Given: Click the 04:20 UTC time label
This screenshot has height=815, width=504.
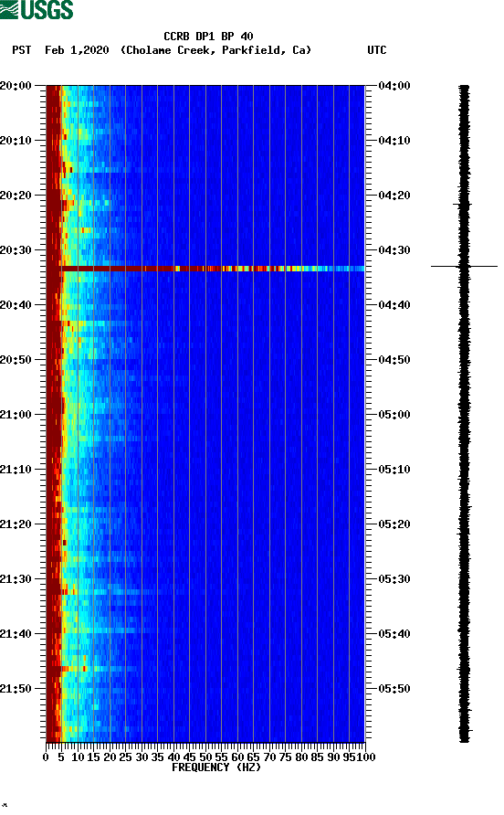Looking at the screenshot, I should pyautogui.click(x=394, y=196).
